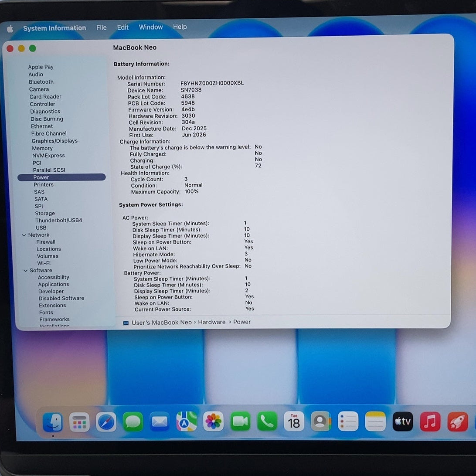Click Hardware in the path bar
The height and width of the screenshot is (476, 476).
pyautogui.click(x=211, y=322)
